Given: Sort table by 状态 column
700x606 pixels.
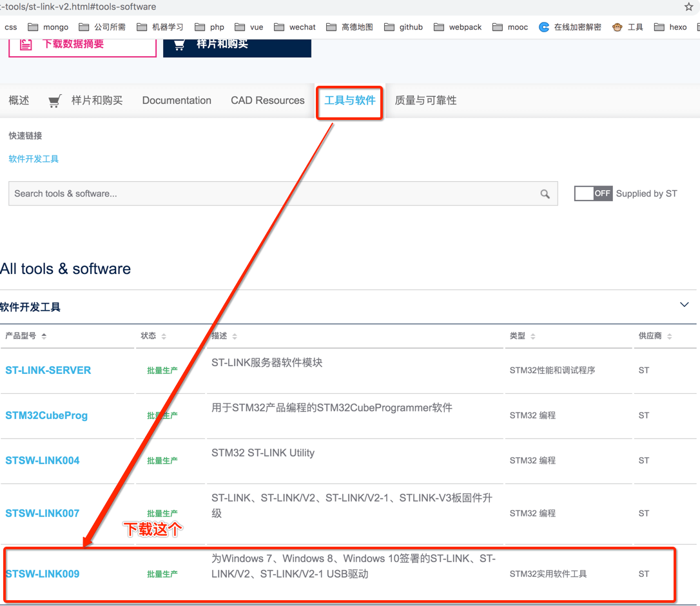Looking at the screenshot, I should (x=164, y=337).
